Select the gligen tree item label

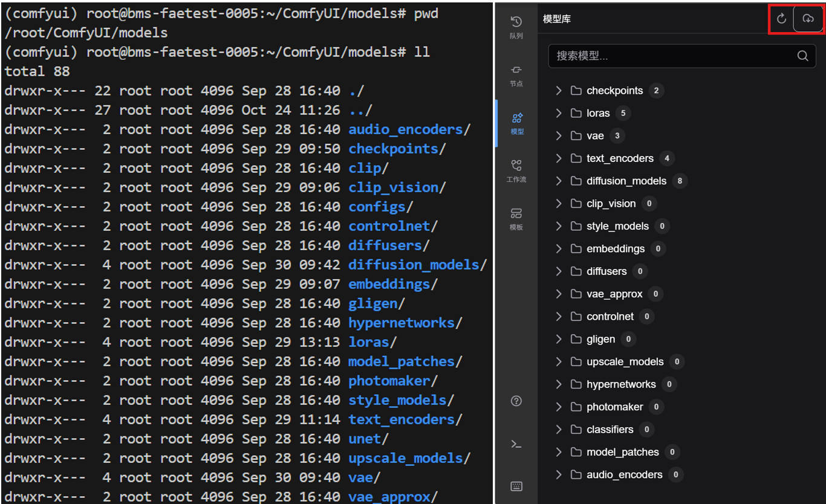pos(600,339)
